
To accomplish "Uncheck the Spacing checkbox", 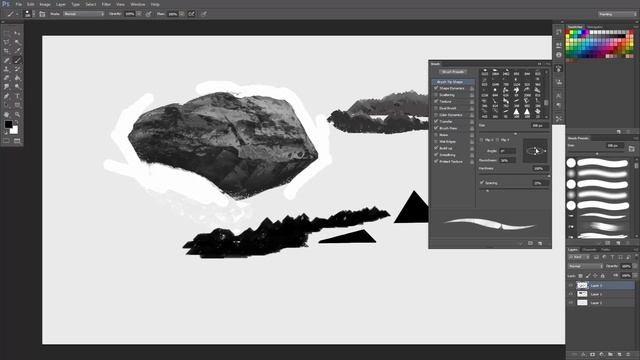I will 482,182.
